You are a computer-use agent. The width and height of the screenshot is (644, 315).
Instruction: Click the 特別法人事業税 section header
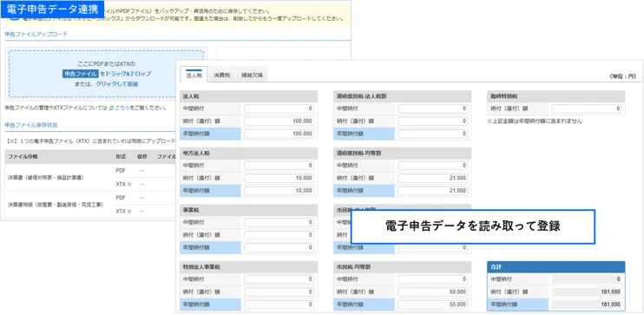pos(249,267)
